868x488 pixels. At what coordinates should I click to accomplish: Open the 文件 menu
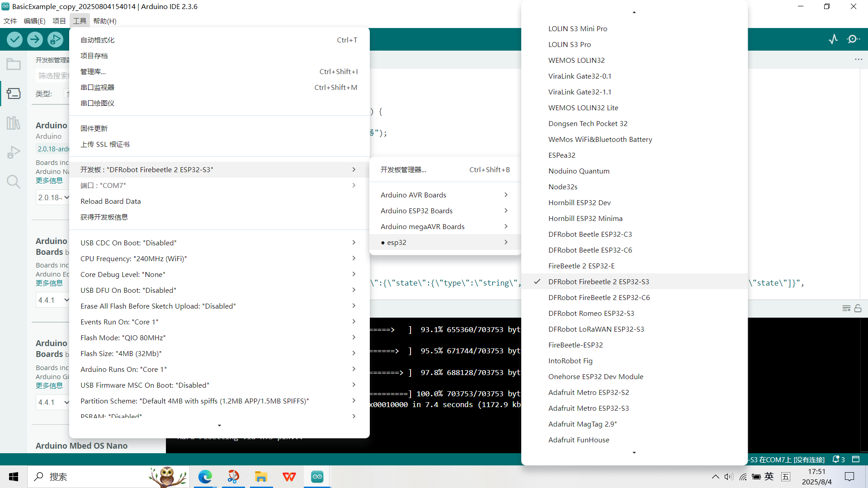click(10, 21)
